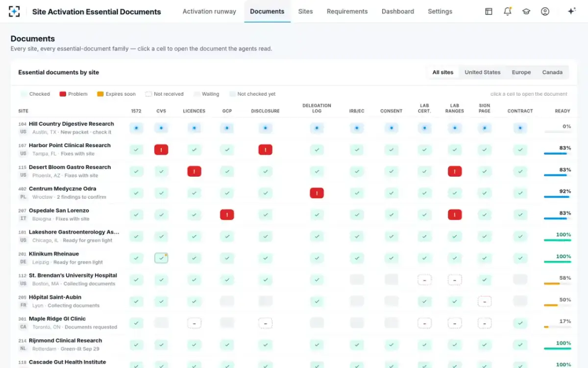The height and width of the screenshot is (368, 588).
Task: Filter by All sites
Action: coord(443,72)
